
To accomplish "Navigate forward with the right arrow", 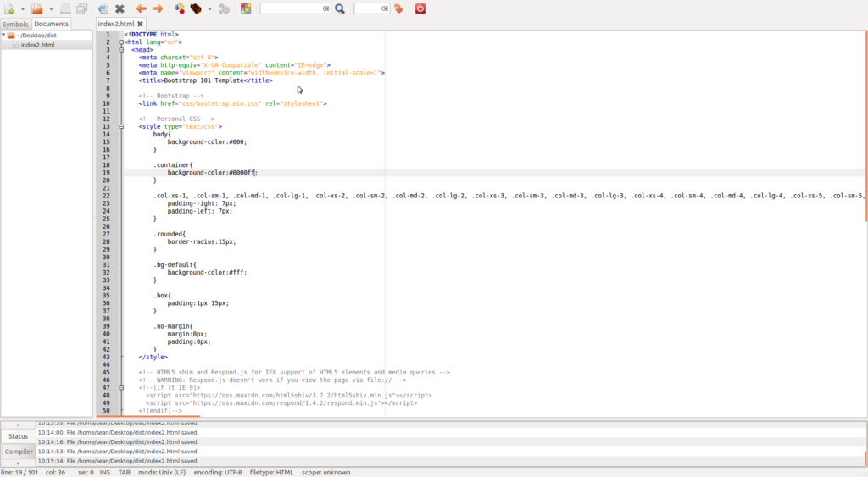I will [158, 8].
